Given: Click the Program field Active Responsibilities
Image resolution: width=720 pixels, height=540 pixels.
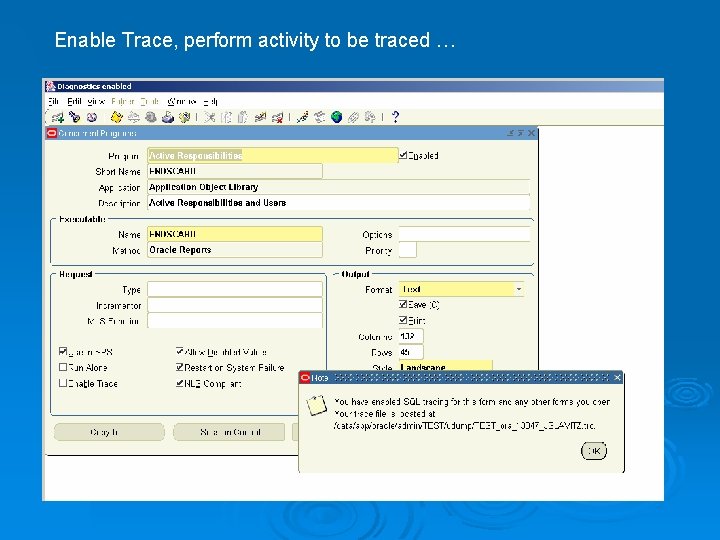Looking at the screenshot, I should 273,155.
